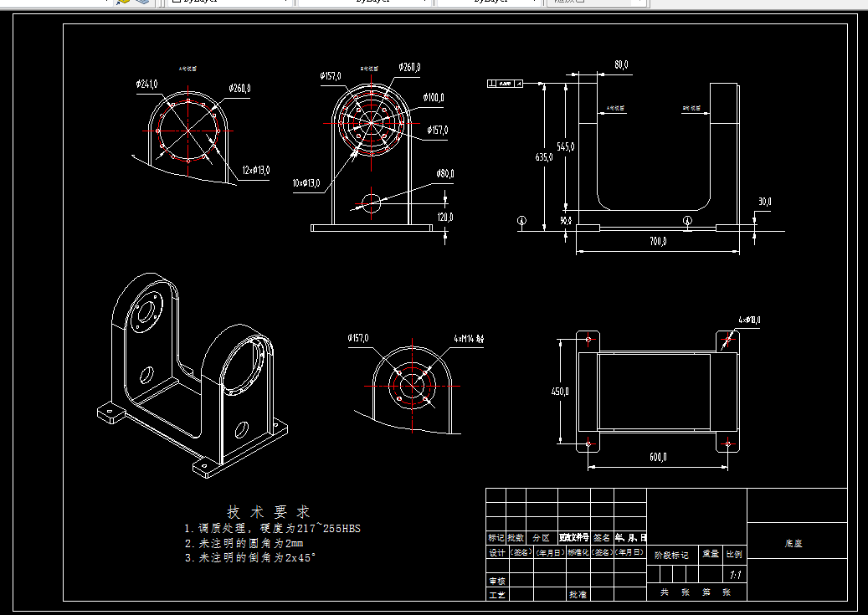Select the 120,0 height dimension
Image resolution: width=868 pixels, height=615 pixels.
(445, 217)
